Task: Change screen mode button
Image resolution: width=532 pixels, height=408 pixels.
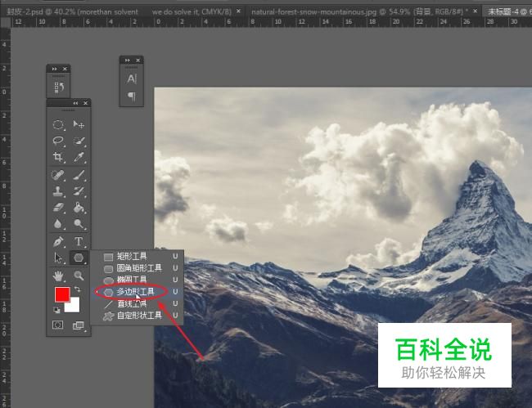Action: click(79, 325)
